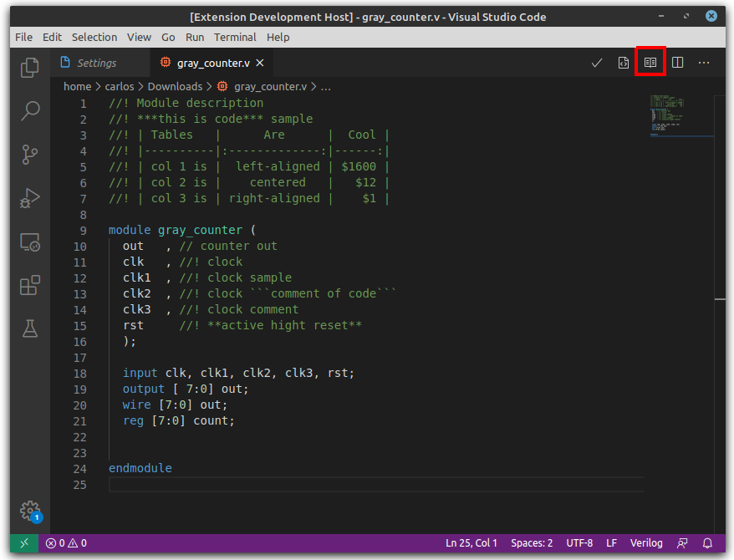Open the Terminal menu
Screen dimensions: 734x560
(235, 37)
